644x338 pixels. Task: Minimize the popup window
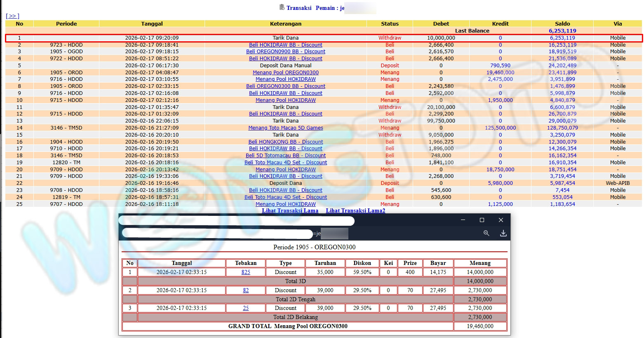[x=463, y=220]
